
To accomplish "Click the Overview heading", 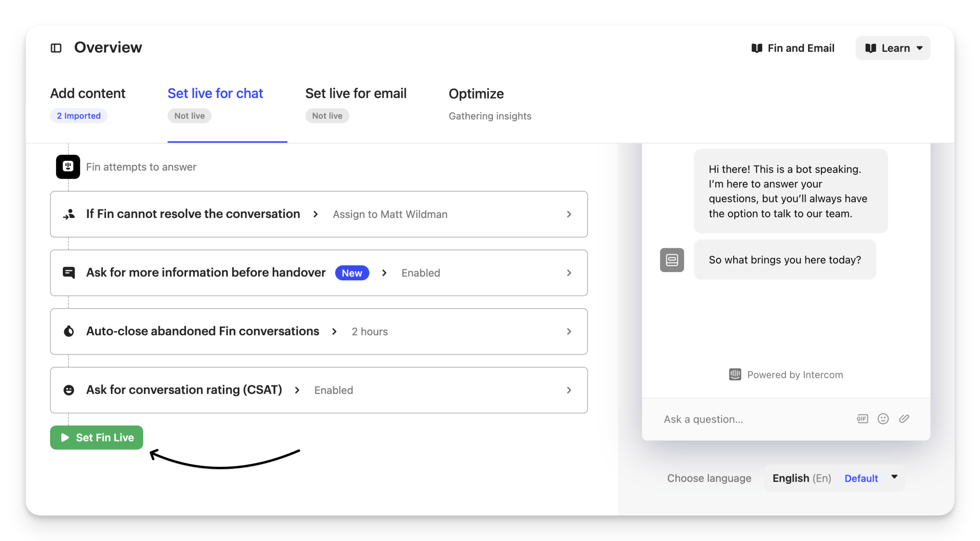I will click(108, 48).
